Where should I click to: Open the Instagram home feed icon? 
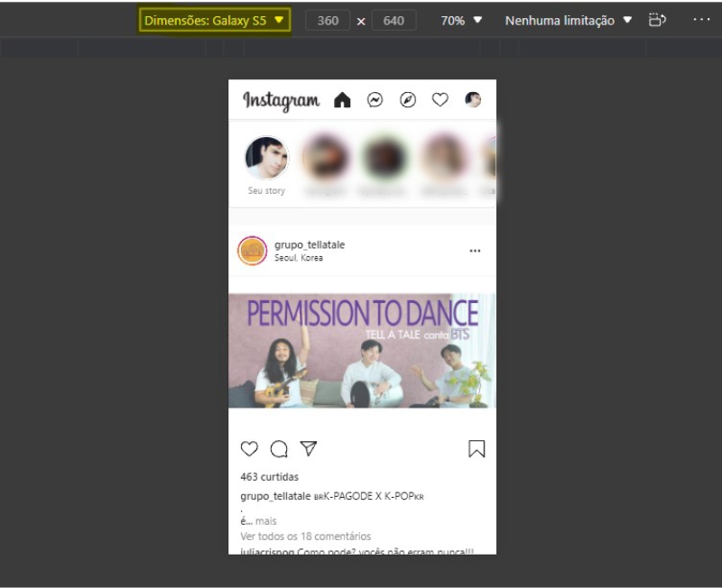tap(342, 99)
